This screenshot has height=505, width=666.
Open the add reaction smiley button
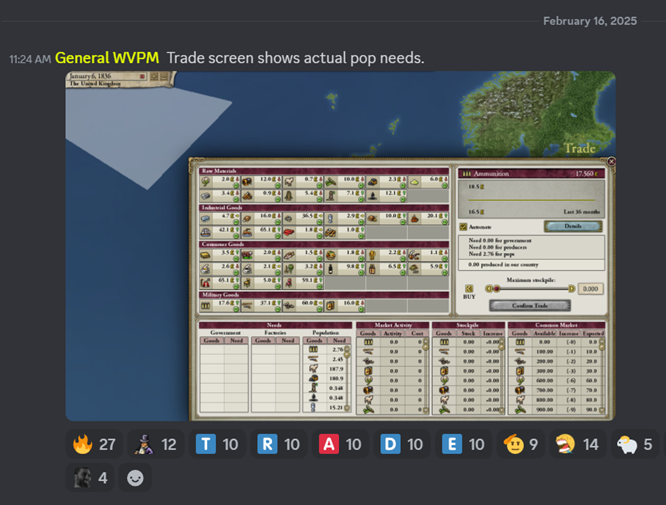(135, 478)
